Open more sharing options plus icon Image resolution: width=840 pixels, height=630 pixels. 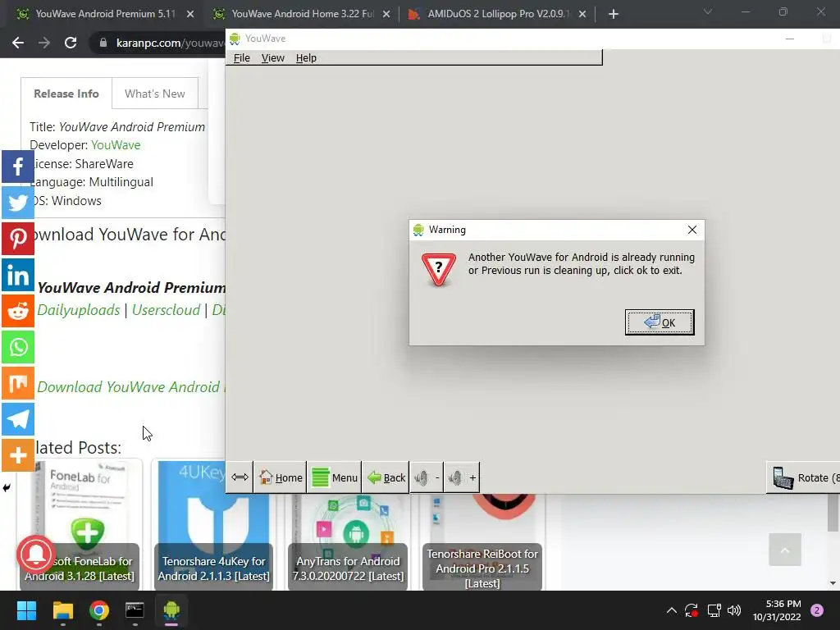(18, 455)
